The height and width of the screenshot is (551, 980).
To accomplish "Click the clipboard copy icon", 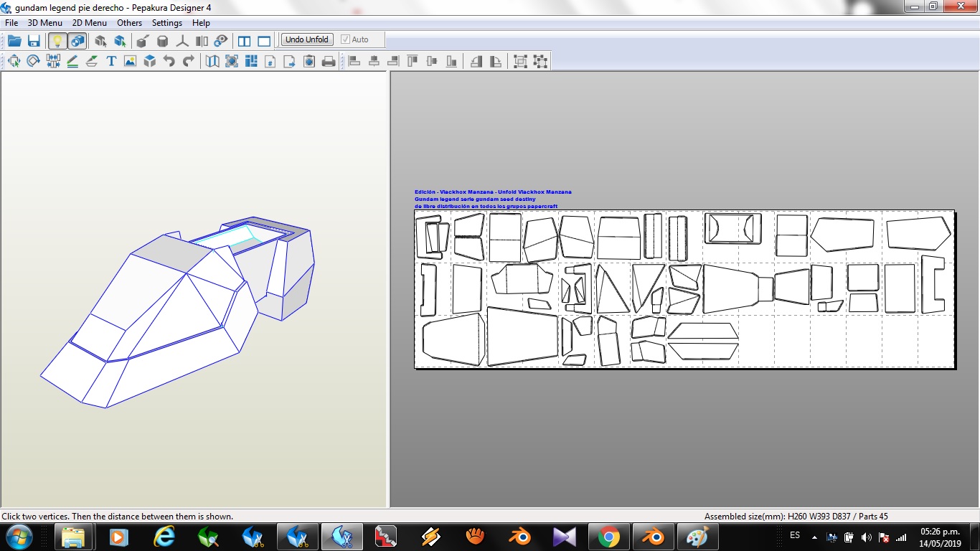I will coord(309,61).
